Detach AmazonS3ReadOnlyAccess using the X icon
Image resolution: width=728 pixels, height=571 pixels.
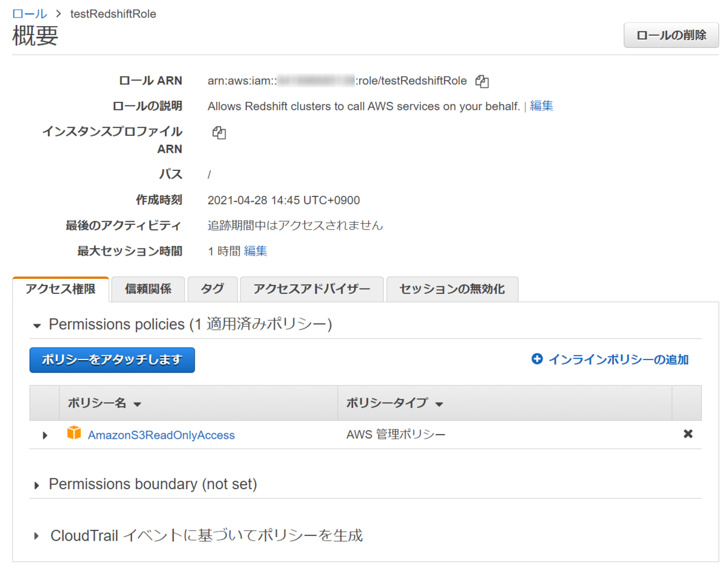pyautogui.click(x=688, y=434)
